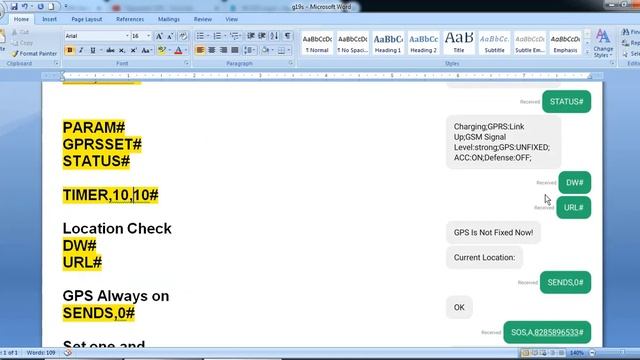This screenshot has width=640, height=360.
Task: Open the Highlight color dropdown arrow
Action: pos(169,50)
